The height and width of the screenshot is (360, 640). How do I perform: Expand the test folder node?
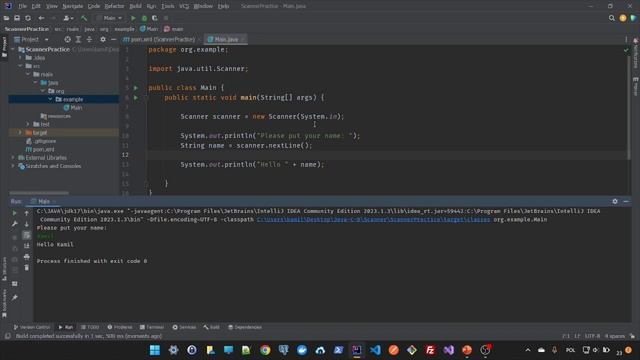[x=28, y=124]
